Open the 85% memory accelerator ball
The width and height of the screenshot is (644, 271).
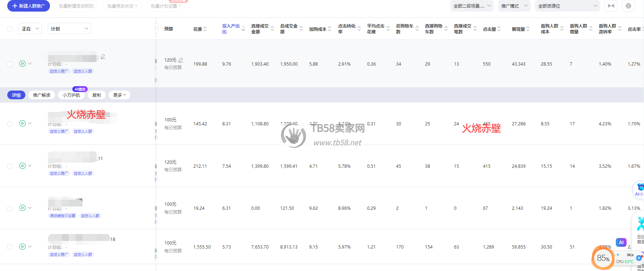point(603,258)
